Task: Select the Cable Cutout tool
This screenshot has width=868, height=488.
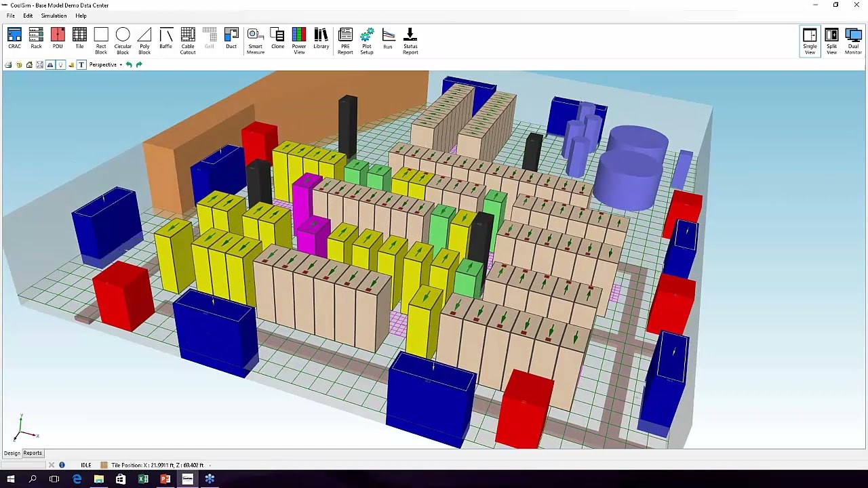Action: click(x=188, y=41)
